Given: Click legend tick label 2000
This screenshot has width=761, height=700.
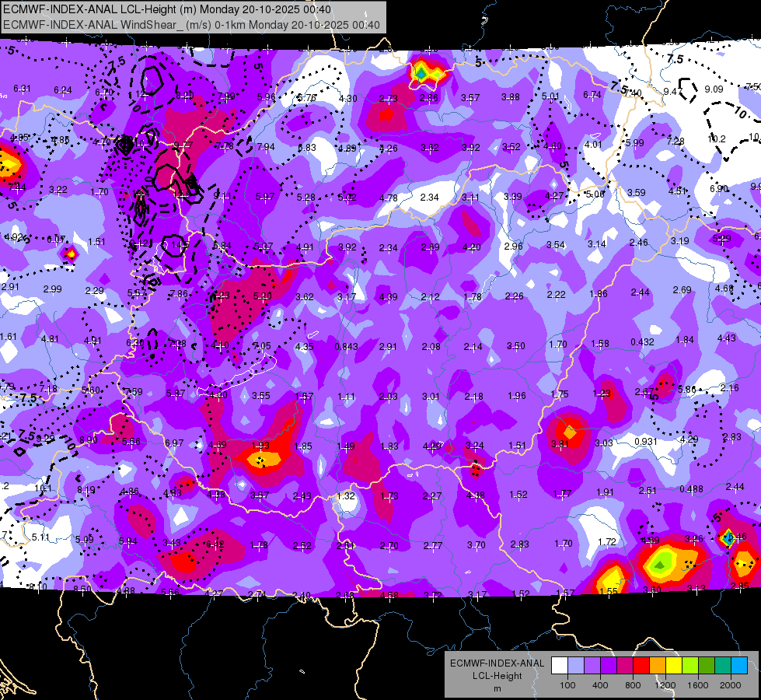Looking at the screenshot, I should tap(731, 685).
